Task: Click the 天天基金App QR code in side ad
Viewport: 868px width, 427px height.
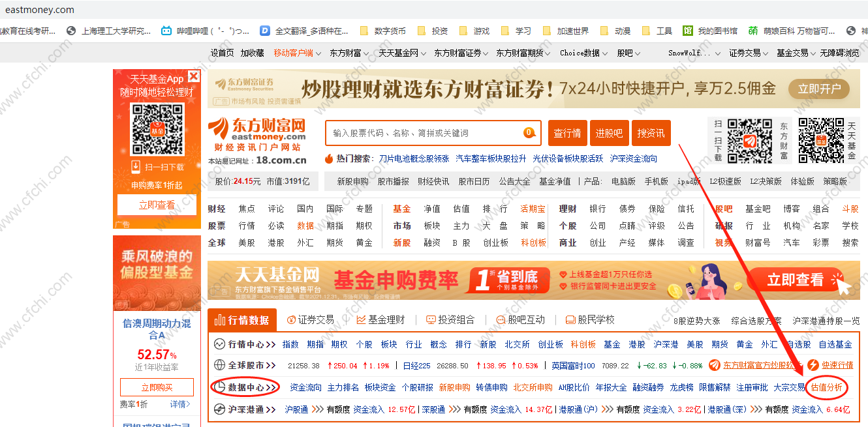Action: pyautogui.click(x=157, y=129)
